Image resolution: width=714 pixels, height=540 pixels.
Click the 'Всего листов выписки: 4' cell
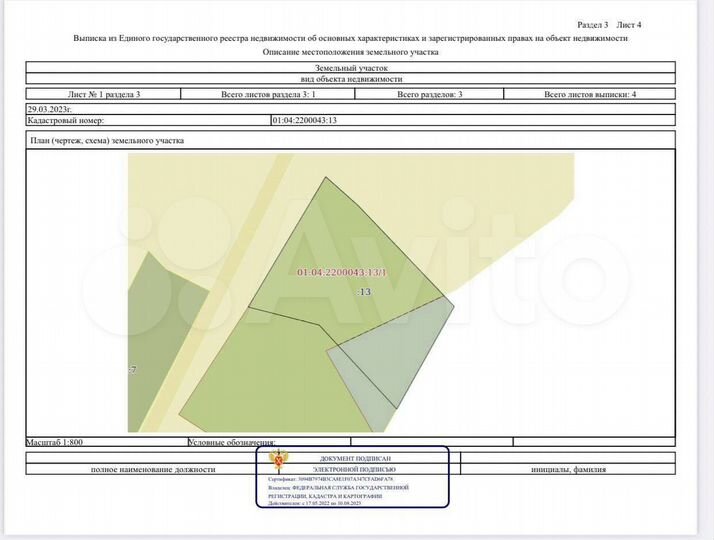(590, 94)
